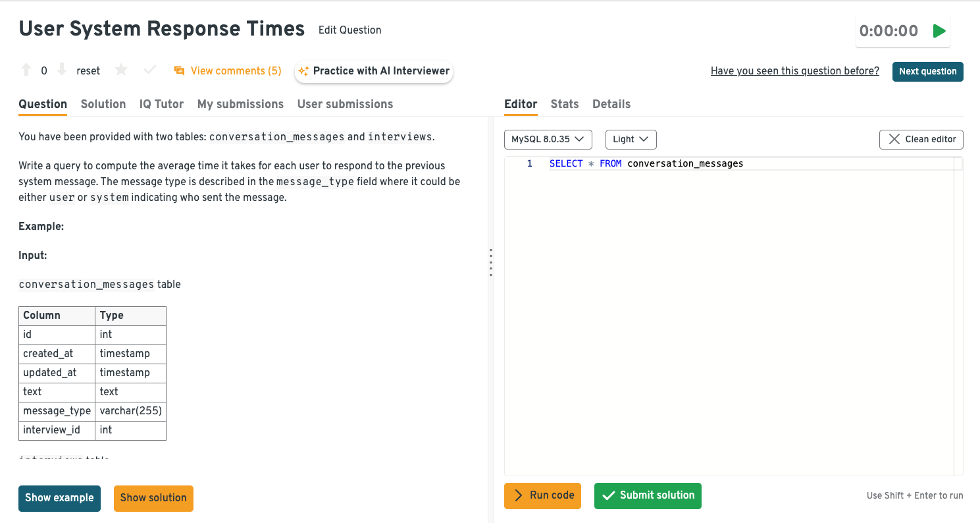
Task: Start the timer with green play icon
Action: (939, 31)
